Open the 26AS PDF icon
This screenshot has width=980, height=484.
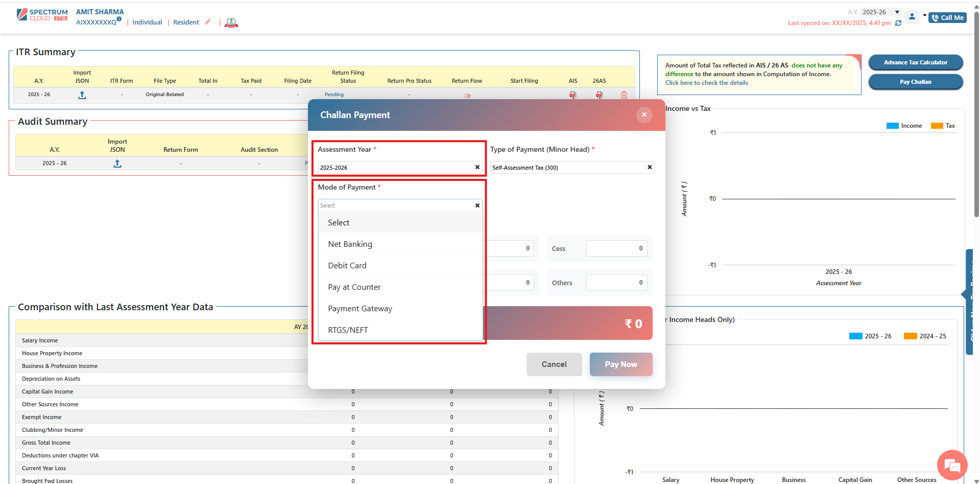click(599, 95)
